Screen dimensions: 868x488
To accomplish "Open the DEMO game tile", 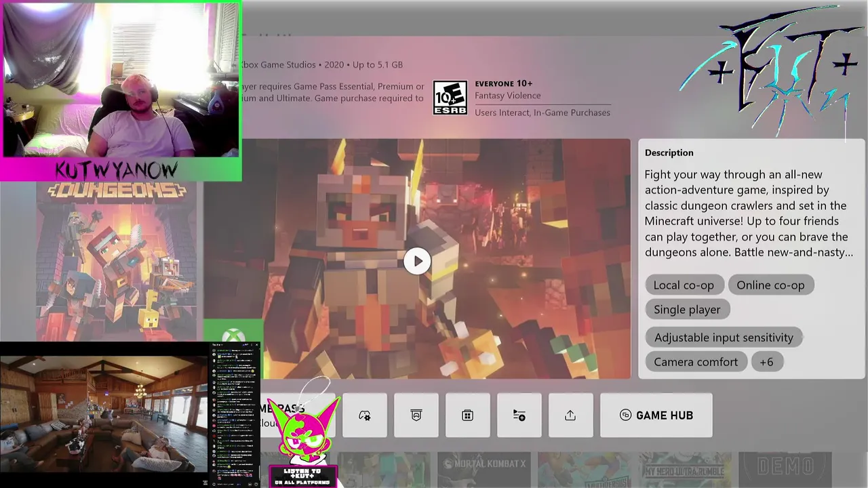I will [785, 470].
